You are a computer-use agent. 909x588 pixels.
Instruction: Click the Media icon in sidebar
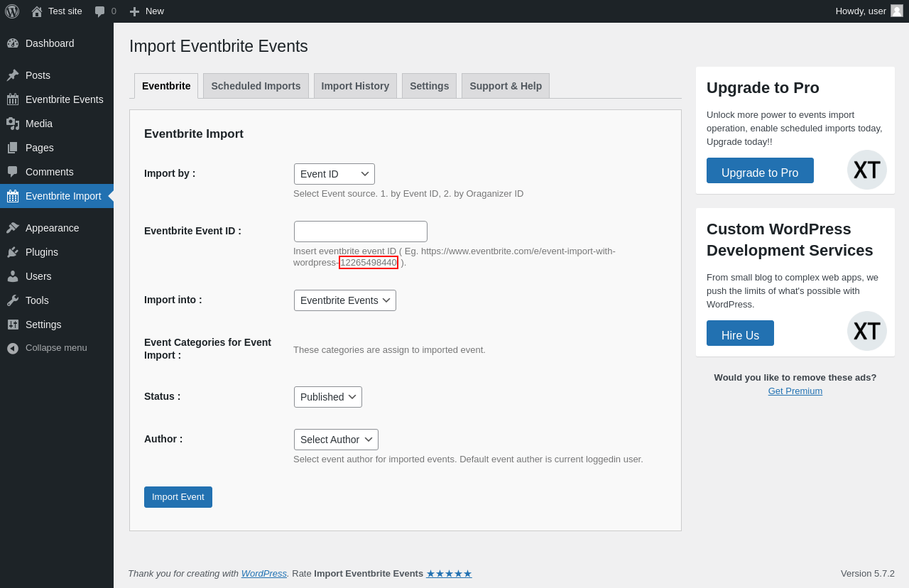[13, 124]
